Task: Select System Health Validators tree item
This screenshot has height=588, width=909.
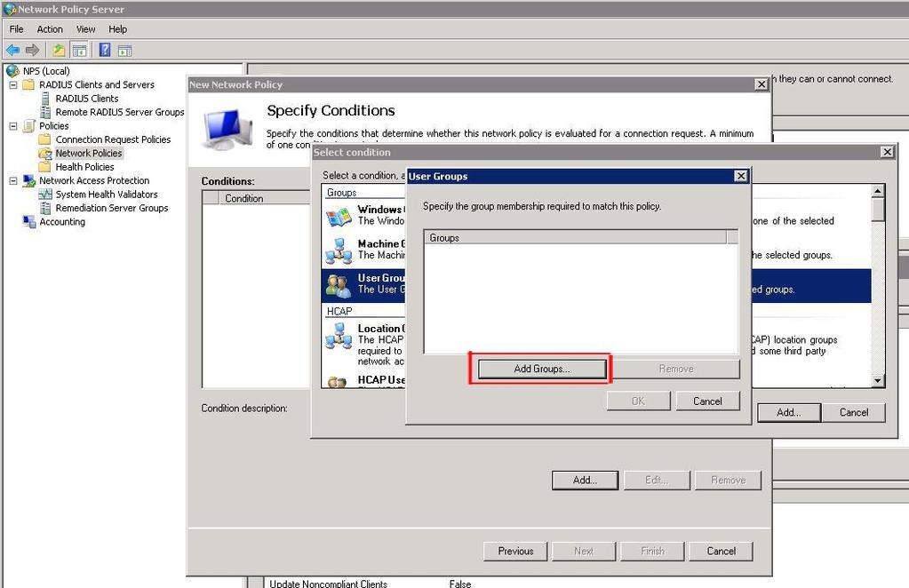Action: (107, 194)
